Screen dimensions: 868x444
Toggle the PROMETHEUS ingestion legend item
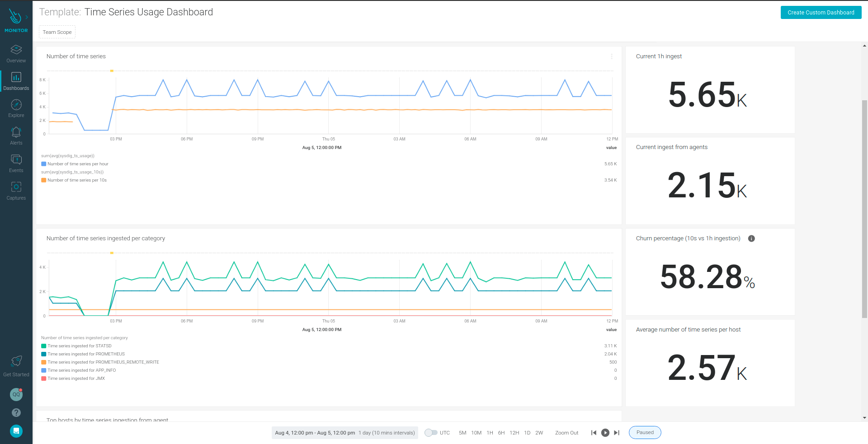[86, 354]
